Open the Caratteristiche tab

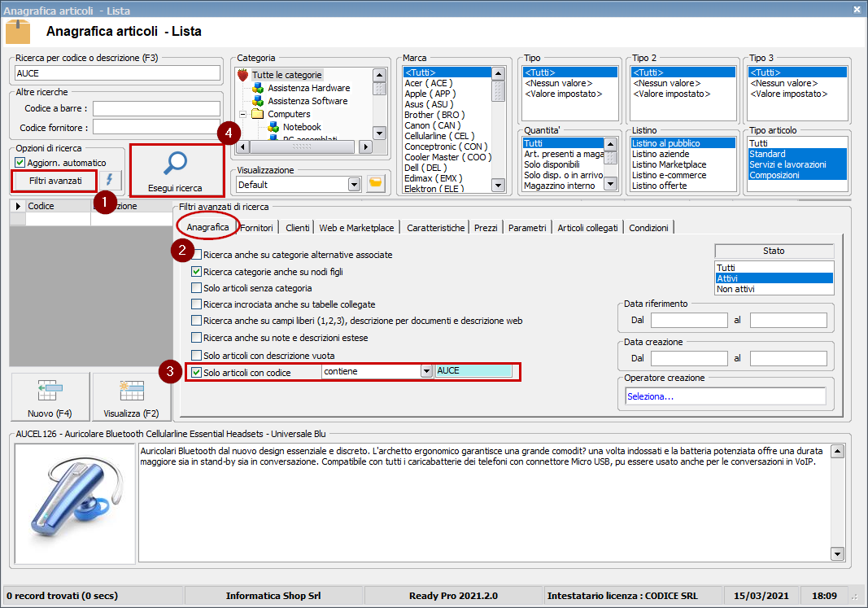(x=434, y=228)
